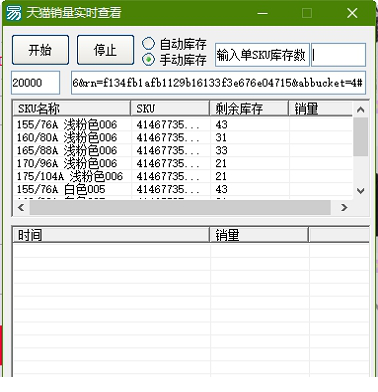Image resolution: width=378 pixels, height=392 pixels.
Task: Select row 155/76A 白色005
Action: [x=183, y=189]
